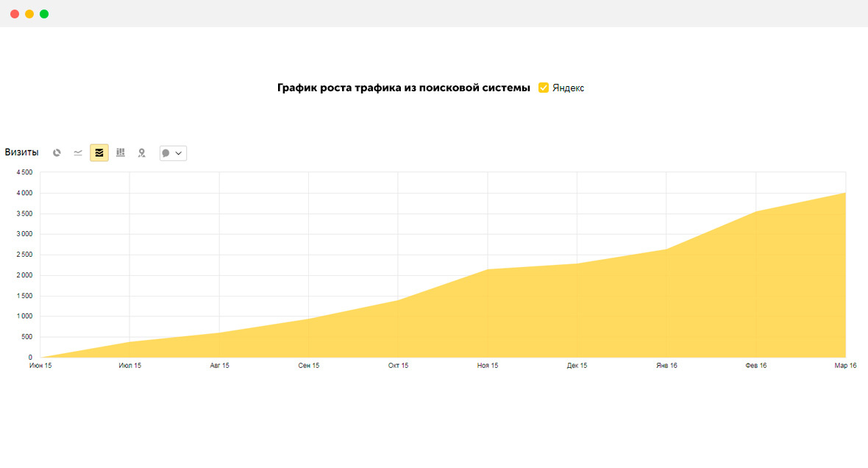The image size is (868, 468).
Task: Click the 500 y-axis value
Action: pos(27,337)
